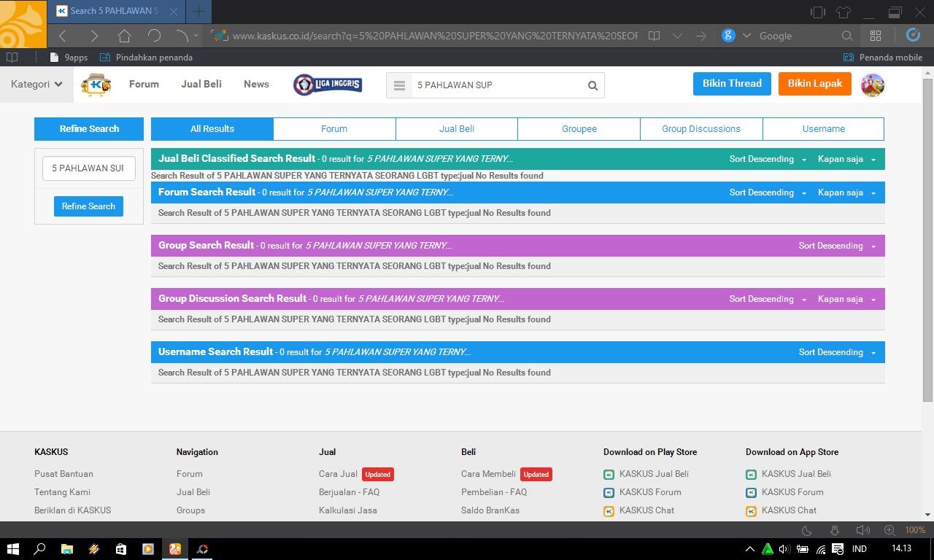Open Sort Descending in Group Search Result
934x560 pixels.
point(837,246)
